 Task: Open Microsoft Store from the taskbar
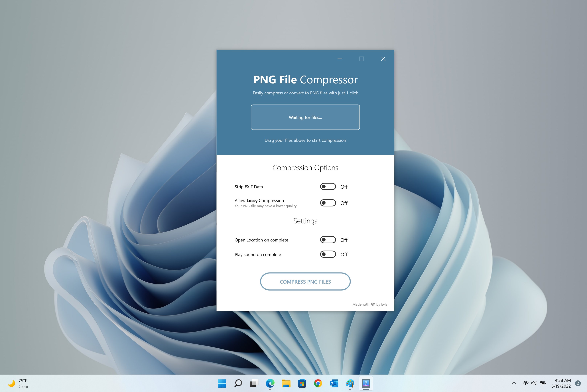click(x=302, y=383)
